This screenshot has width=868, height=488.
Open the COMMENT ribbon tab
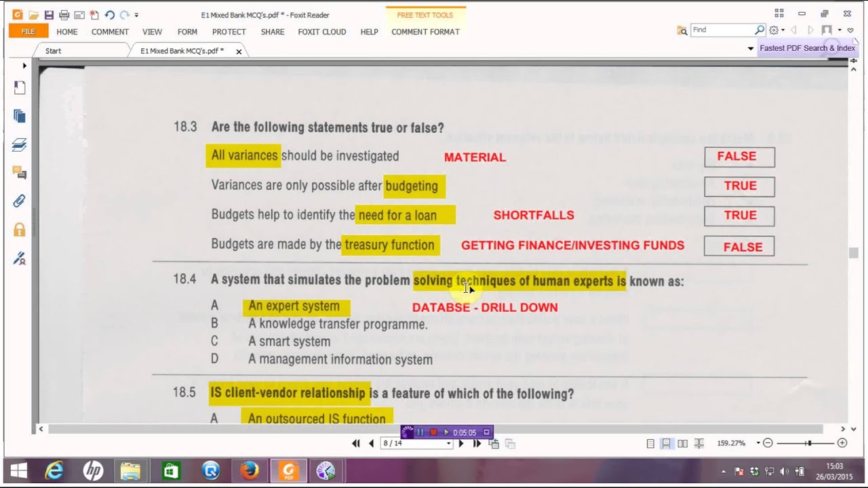[x=110, y=32]
